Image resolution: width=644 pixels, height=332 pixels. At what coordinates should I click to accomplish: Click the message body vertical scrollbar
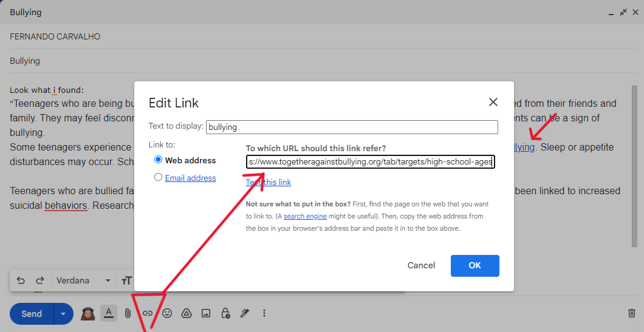pyautogui.click(x=634, y=166)
